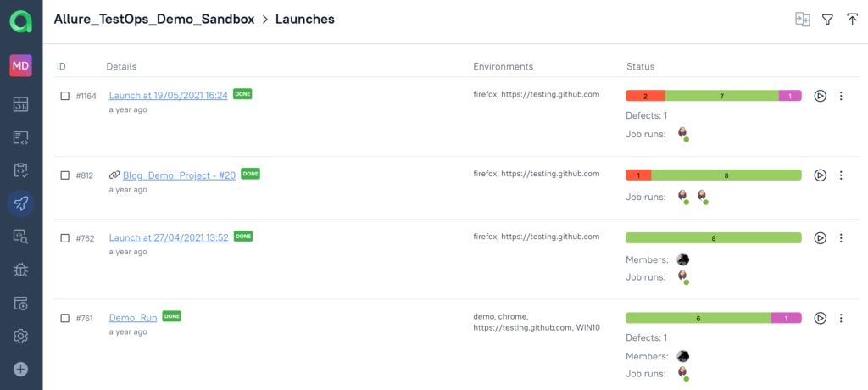
Task: Open the Test cases sidebar icon
Action: tap(21, 137)
